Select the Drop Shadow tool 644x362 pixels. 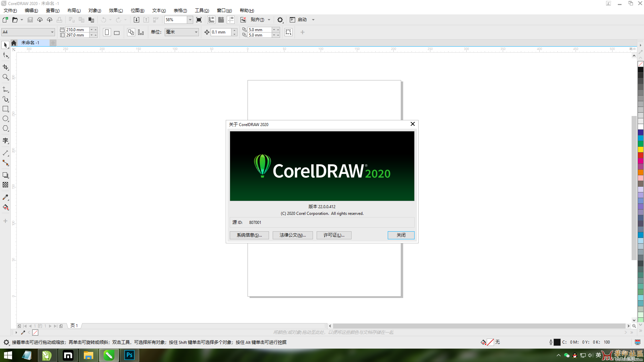click(x=5, y=175)
